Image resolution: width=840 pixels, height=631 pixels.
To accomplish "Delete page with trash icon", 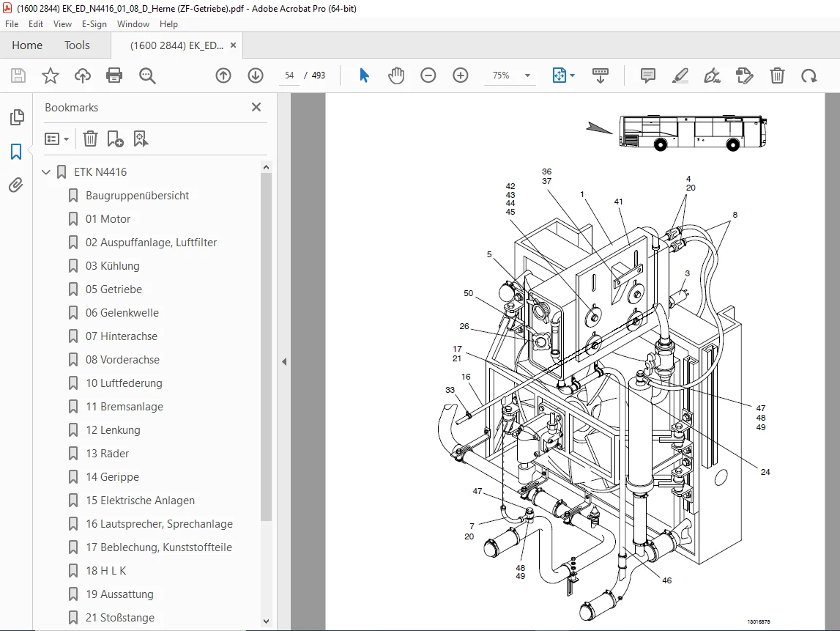I will tap(777, 75).
